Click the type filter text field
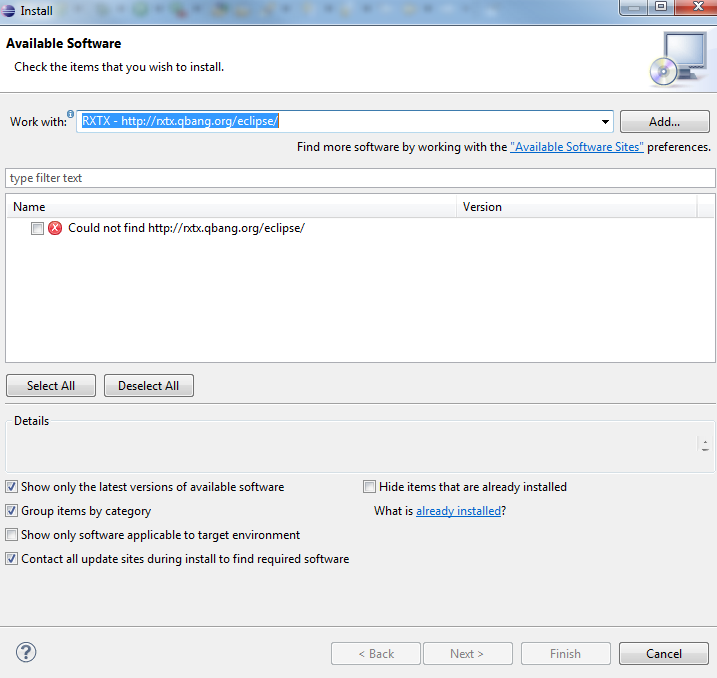The image size is (717, 678). click(360, 178)
